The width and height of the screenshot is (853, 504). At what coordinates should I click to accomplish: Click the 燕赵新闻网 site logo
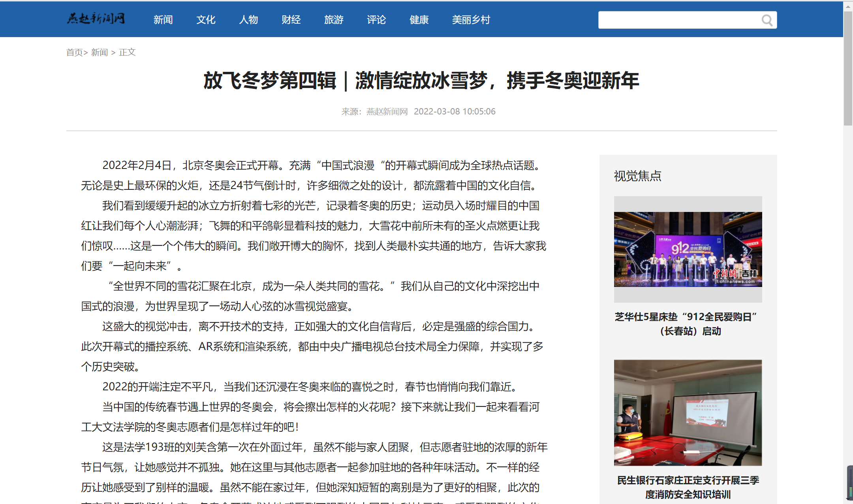point(96,19)
